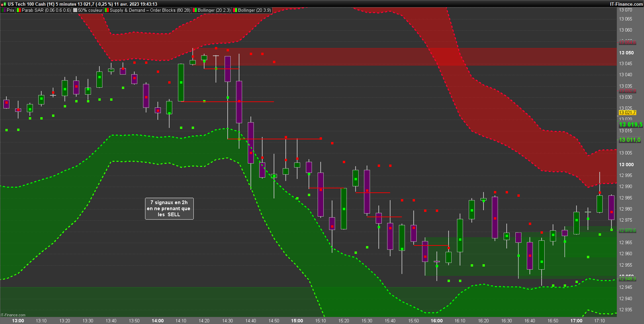Click the green 12 970,6 price label

click(627, 231)
